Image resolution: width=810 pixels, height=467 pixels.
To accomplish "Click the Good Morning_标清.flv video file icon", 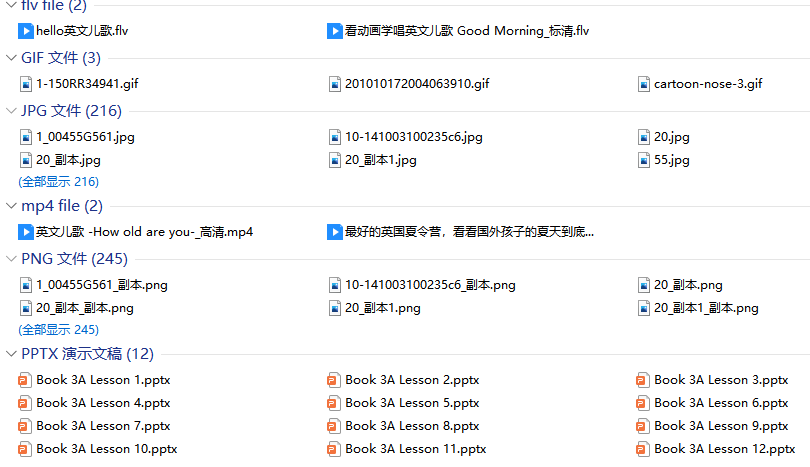I will [334, 31].
